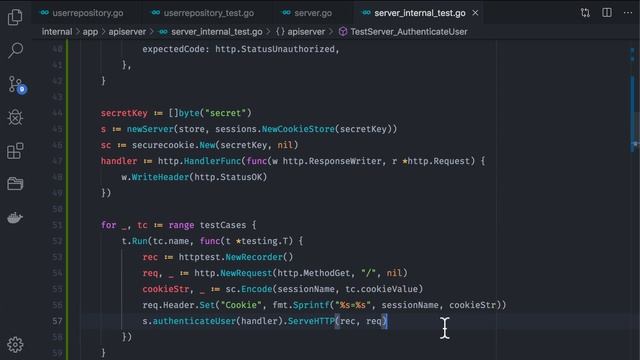Click ServeHTTP on line 57

tap(311, 321)
